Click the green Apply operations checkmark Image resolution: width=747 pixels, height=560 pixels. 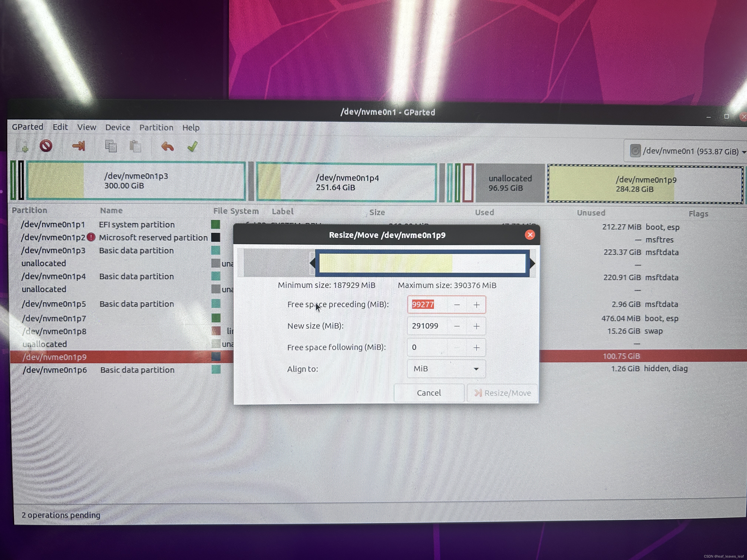(x=192, y=146)
